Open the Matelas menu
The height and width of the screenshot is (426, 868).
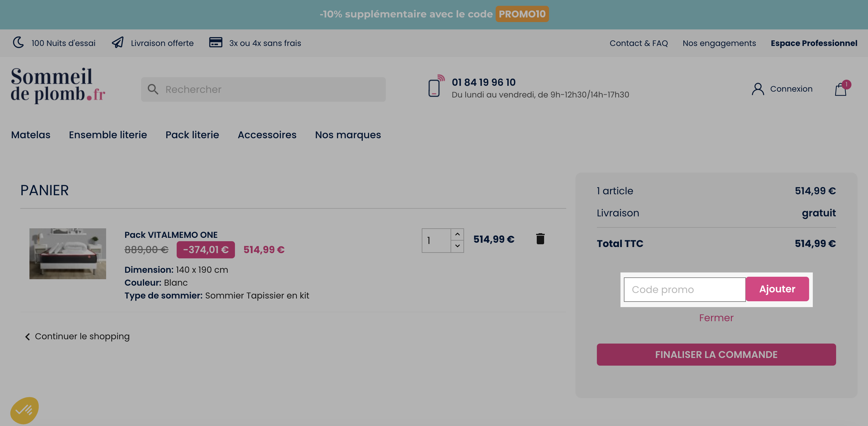[31, 135]
